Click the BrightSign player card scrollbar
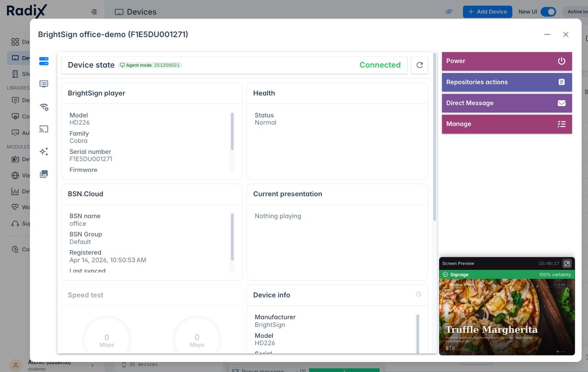 232,131
